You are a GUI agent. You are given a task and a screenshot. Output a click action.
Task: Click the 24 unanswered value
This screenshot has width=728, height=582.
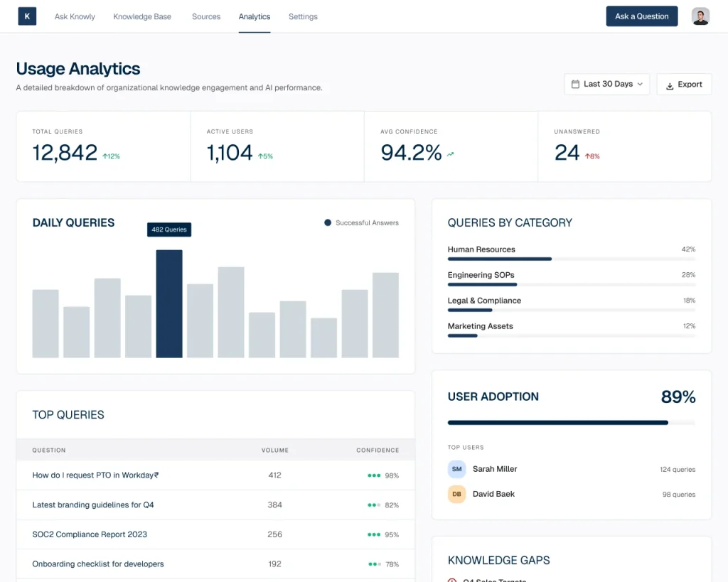(567, 153)
